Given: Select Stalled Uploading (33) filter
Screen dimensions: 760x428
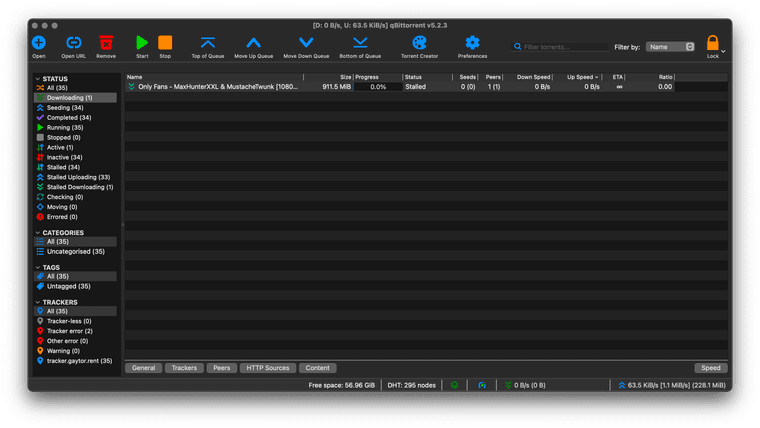Looking at the screenshot, I should (75, 177).
